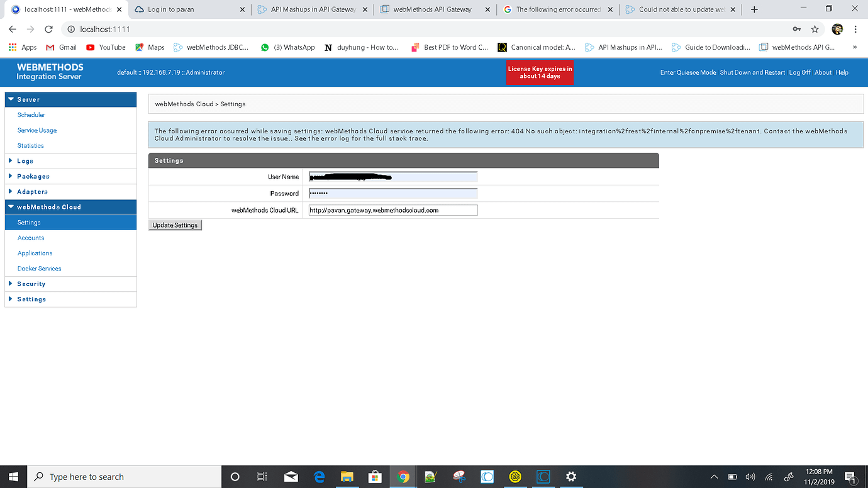Open File Explorer from taskbar

[347, 477]
